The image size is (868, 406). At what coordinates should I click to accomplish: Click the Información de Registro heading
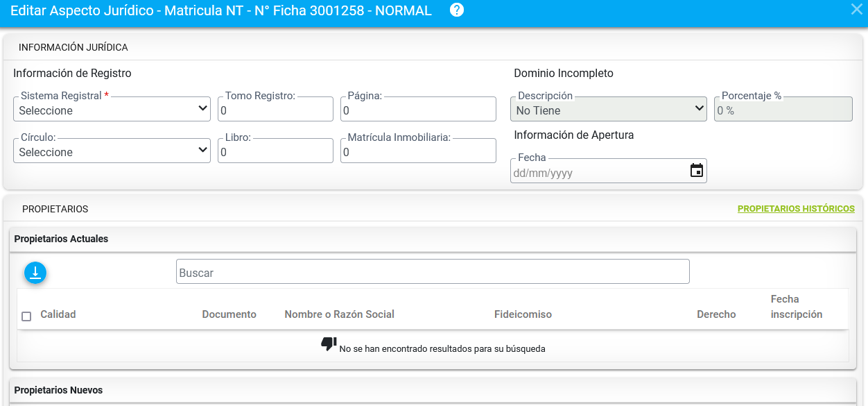click(x=72, y=73)
